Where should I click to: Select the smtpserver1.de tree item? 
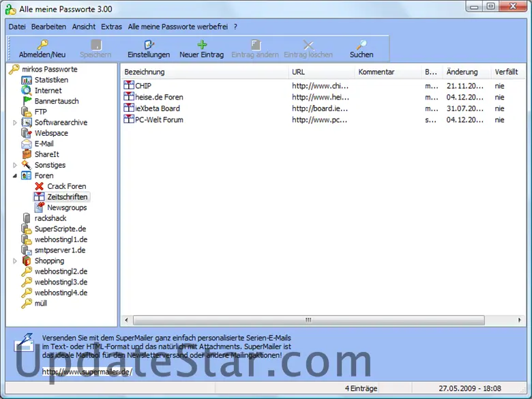[60, 250]
